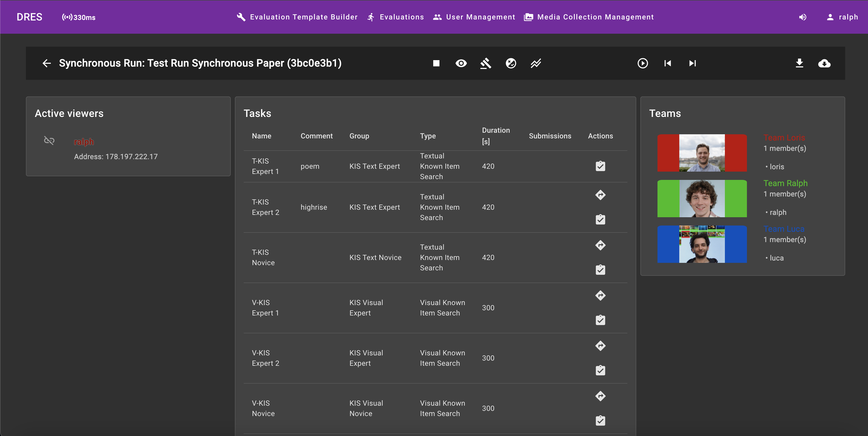Go to the previous task
The image size is (868, 436).
pyautogui.click(x=668, y=63)
